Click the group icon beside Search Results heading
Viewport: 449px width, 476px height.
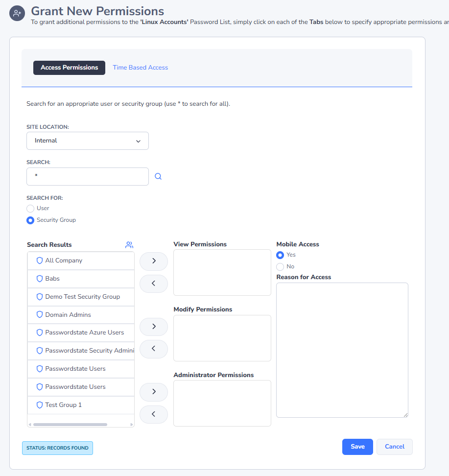(129, 244)
